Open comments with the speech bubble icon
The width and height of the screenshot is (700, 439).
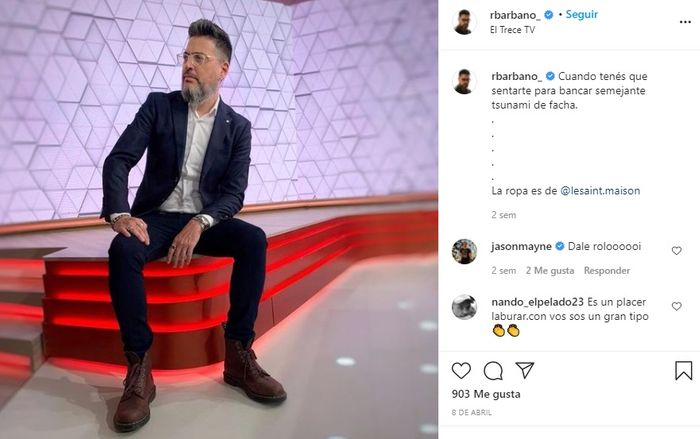pyautogui.click(x=493, y=371)
